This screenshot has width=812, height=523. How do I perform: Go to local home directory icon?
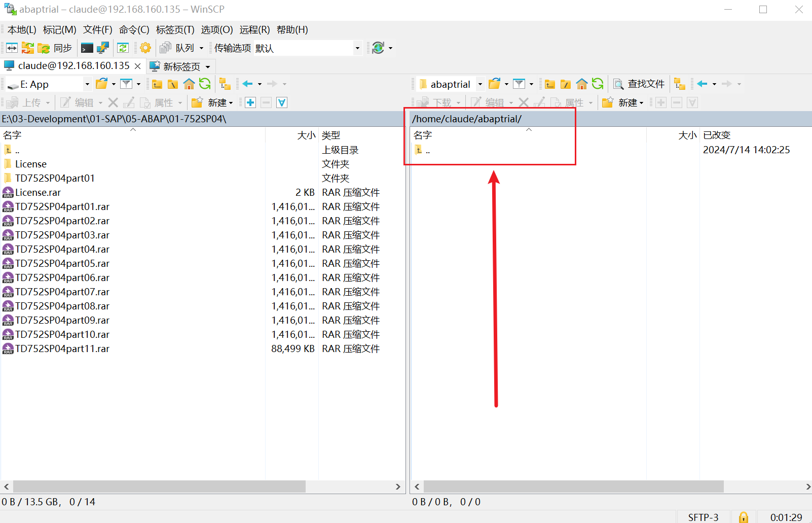tap(189, 84)
